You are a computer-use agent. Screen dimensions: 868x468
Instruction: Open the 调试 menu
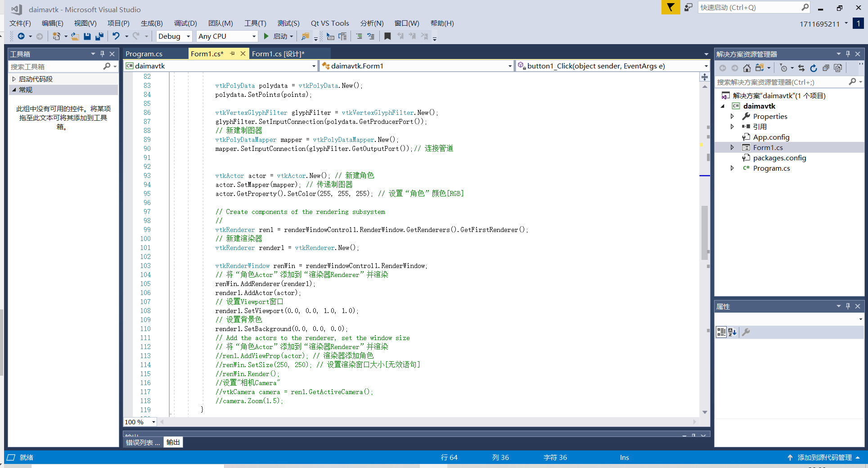click(185, 23)
